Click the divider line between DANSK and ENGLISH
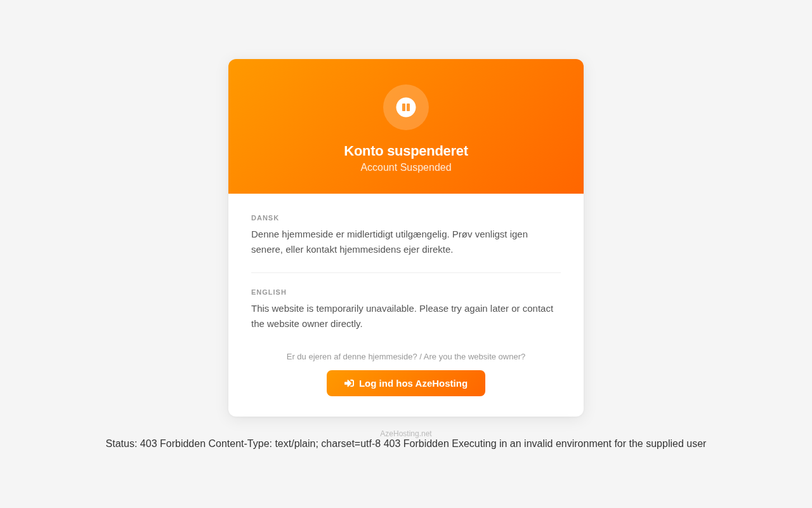Image resolution: width=812 pixels, height=508 pixels. tap(406, 273)
